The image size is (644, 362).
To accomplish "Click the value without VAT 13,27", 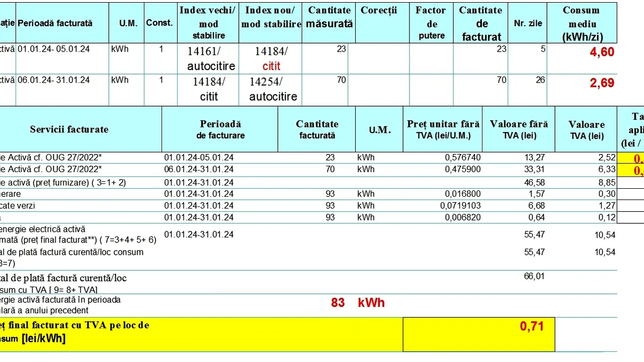I will (x=535, y=157).
